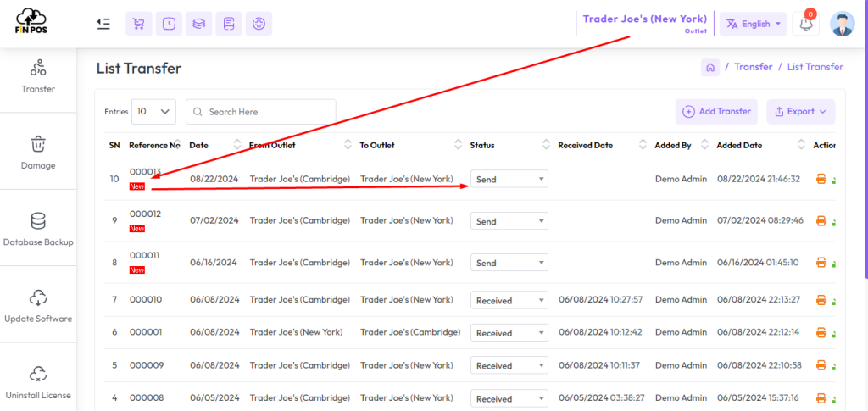Screen dimensions: 868x411
Task: Focus the Search Here field
Action: pyautogui.click(x=261, y=112)
